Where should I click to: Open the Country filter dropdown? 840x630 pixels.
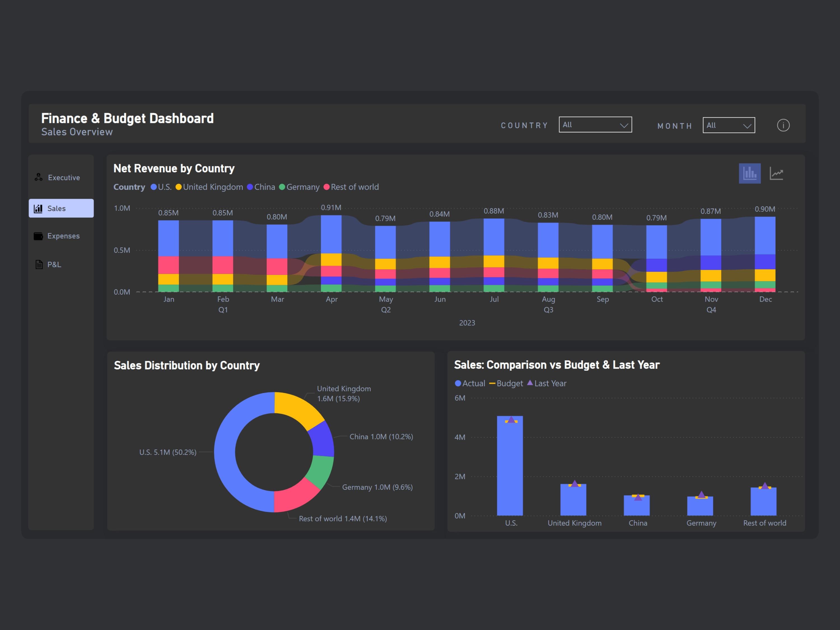[595, 125]
